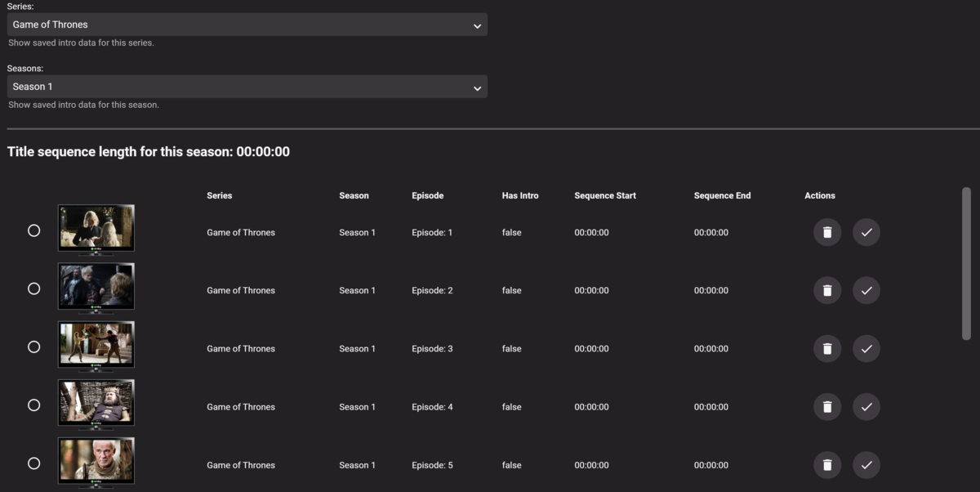The image size is (980, 492).
Task: Confirm intro data for Episode 1
Action: (x=866, y=232)
